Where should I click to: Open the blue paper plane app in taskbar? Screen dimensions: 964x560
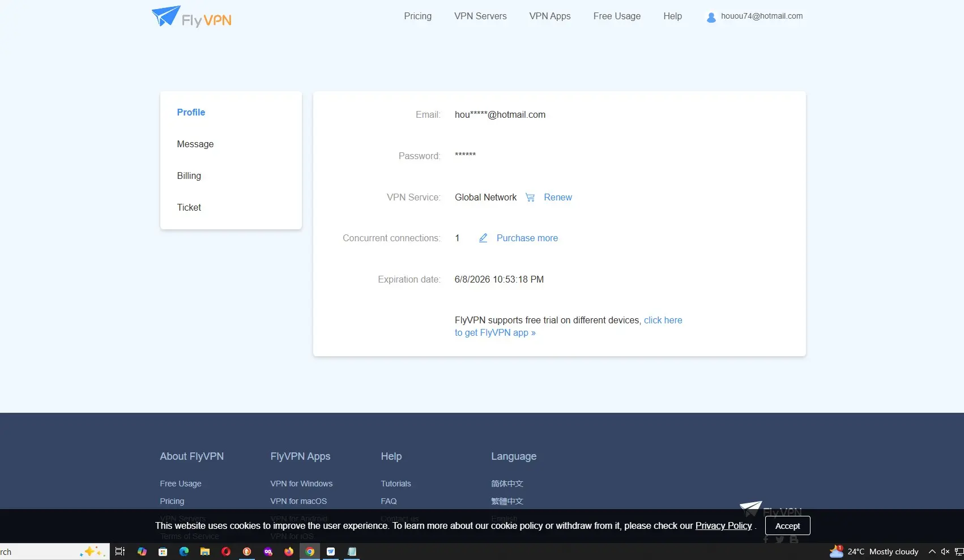[x=331, y=552]
